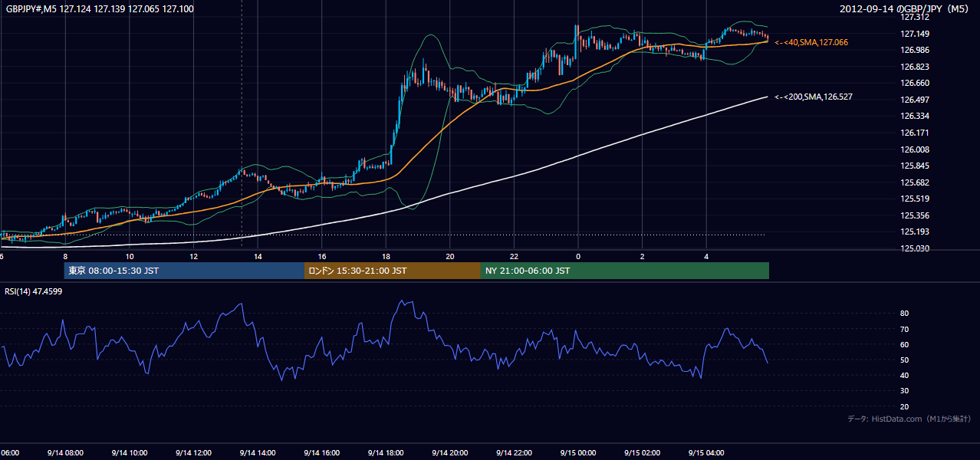The width and height of the screenshot is (980, 460).
Task: Click price axis value 126.660
Action: [915, 83]
